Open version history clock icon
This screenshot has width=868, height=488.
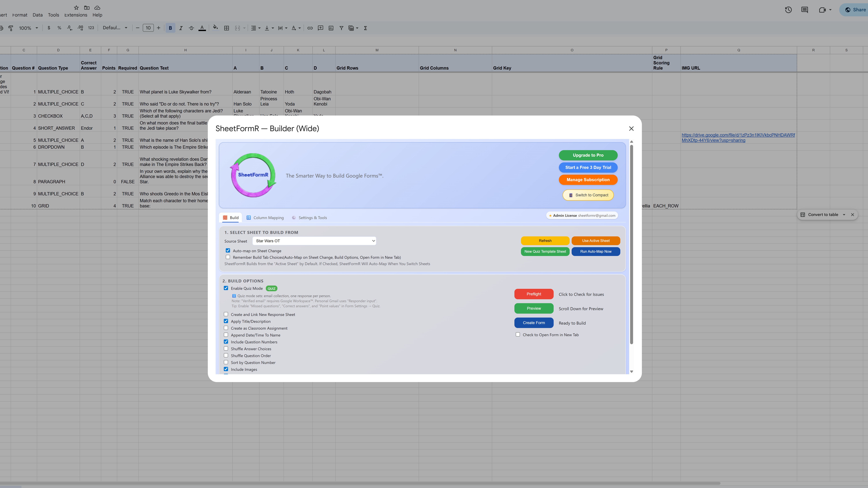click(x=788, y=10)
